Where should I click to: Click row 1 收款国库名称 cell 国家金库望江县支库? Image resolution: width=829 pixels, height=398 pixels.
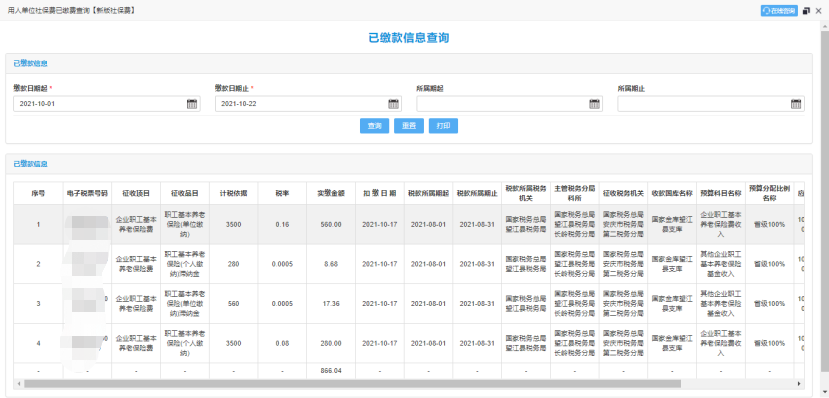672,225
